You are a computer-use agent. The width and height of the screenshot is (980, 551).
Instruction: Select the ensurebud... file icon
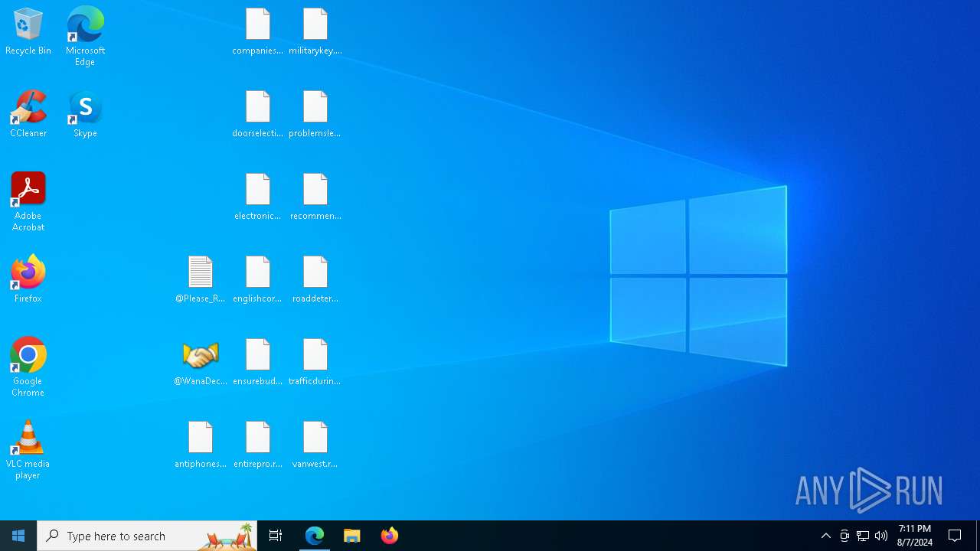(258, 363)
